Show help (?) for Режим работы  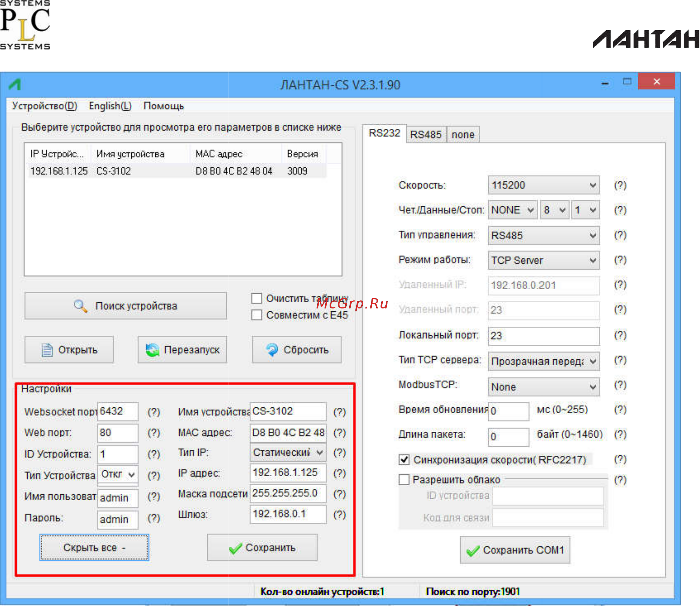pyautogui.click(x=620, y=260)
